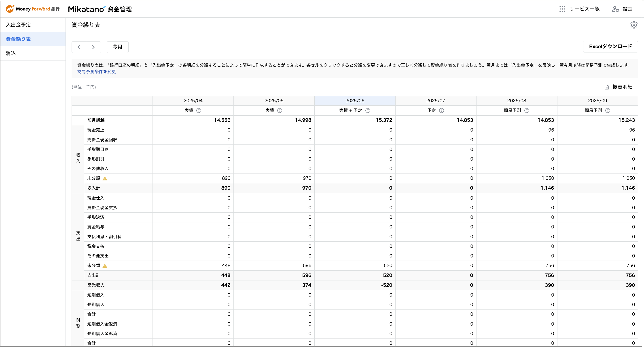Click the 買掛金現金支払 row label
Image resolution: width=644 pixels, height=347 pixels.
click(x=102, y=208)
